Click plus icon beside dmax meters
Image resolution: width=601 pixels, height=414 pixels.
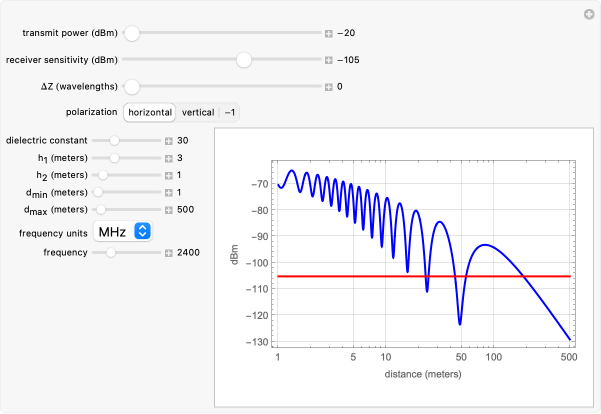click(x=169, y=209)
